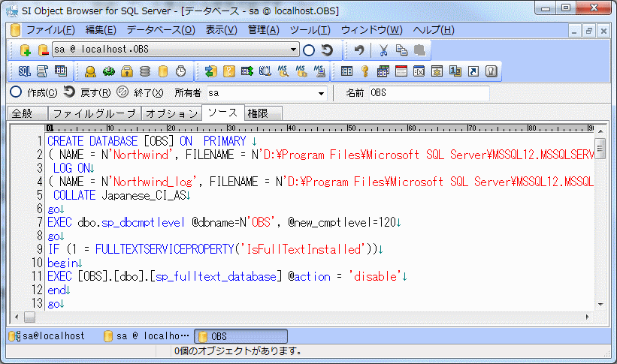Expand the sa @ localhost.OBS connection dropdown
The height and width of the screenshot is (364, 617).
(294, 50)
